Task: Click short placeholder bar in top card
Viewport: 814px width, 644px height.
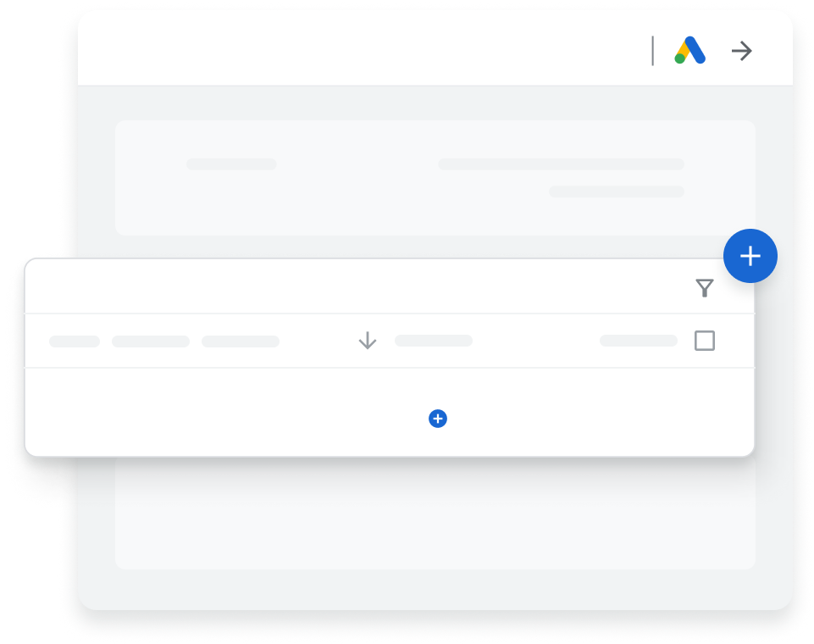Action: (231, 164)
